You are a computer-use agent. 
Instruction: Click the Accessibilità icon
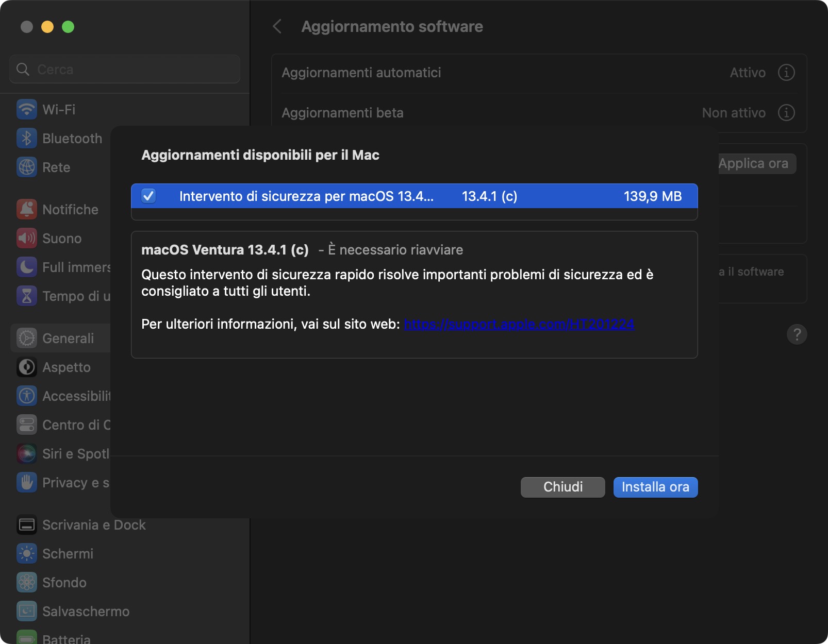point(27,396)
